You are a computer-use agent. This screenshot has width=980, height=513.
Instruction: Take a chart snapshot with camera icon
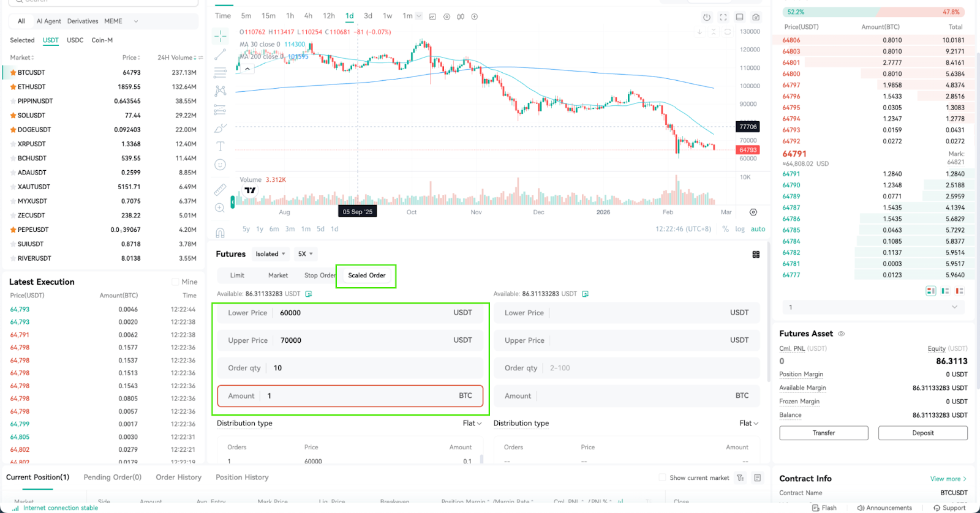(x=756, y=17)
